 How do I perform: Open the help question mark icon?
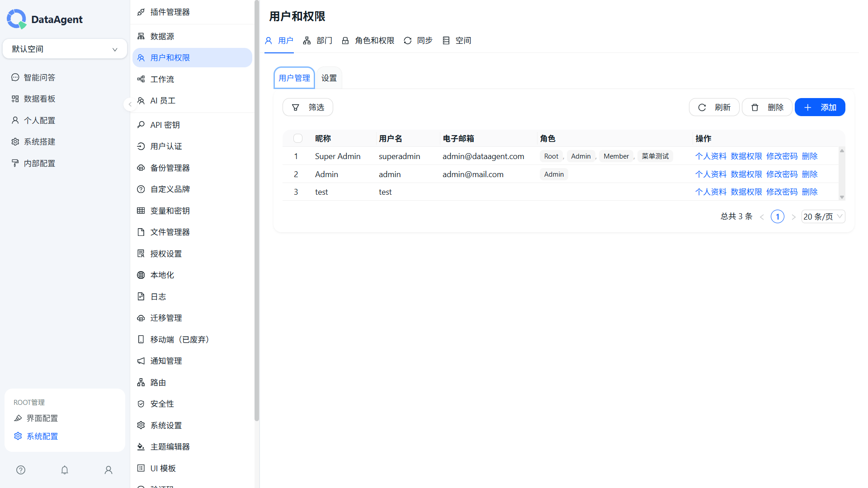(21, 470)
